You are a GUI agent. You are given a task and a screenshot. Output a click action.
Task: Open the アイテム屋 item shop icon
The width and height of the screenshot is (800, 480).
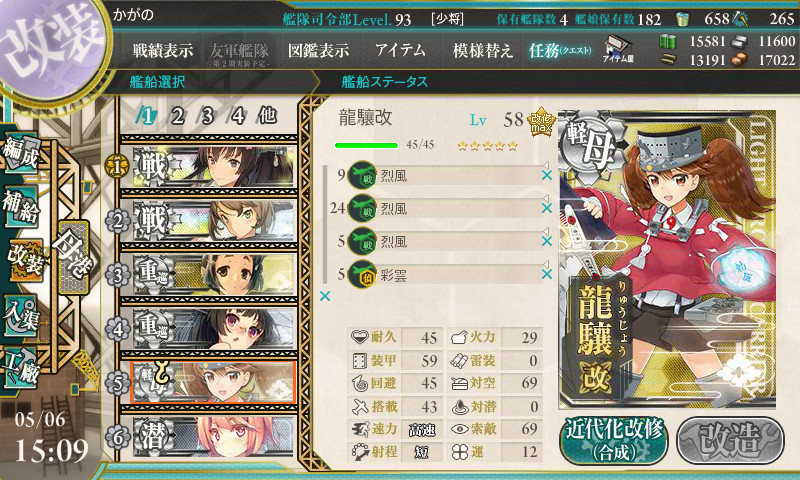(618, 49)
